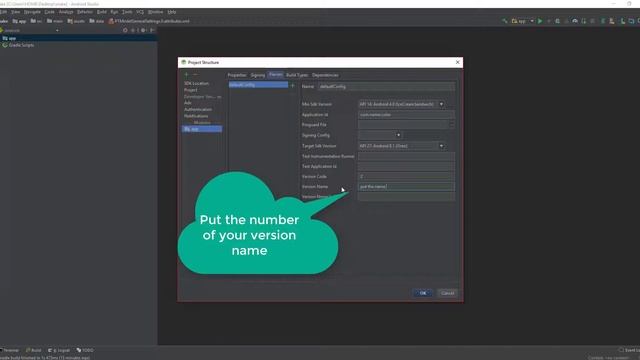
Task: Click the Test Application Id field
Action: pyautogui.click(x=406, y=167)
